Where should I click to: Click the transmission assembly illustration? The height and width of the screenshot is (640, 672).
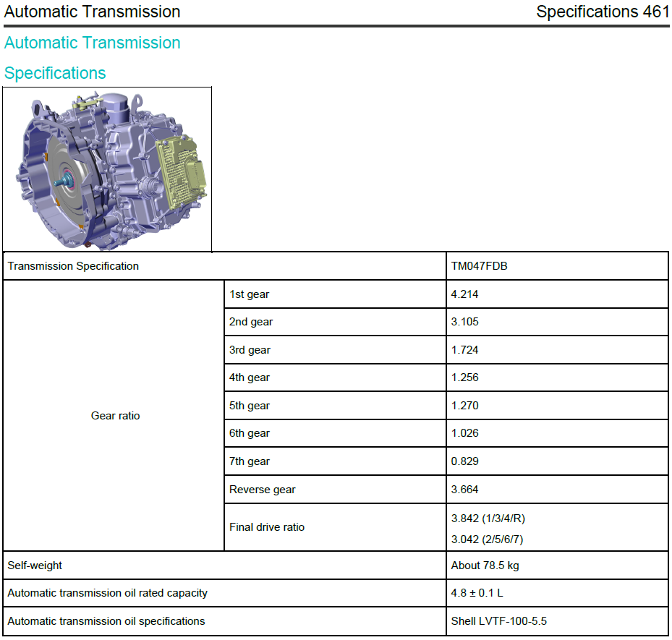point(107,169)
